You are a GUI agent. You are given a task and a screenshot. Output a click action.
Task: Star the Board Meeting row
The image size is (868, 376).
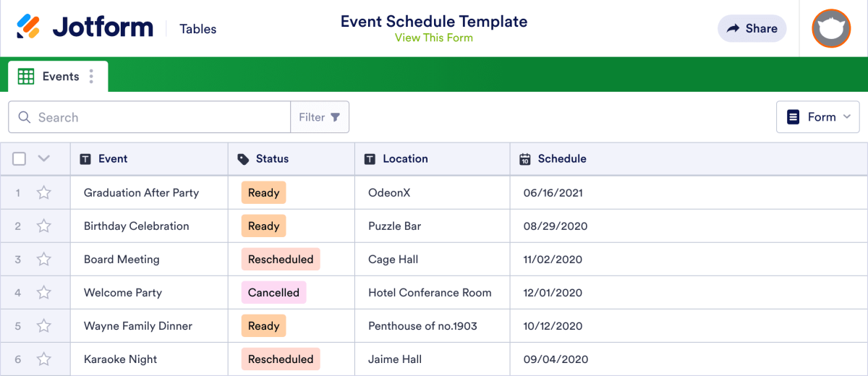tap(44, 260)
